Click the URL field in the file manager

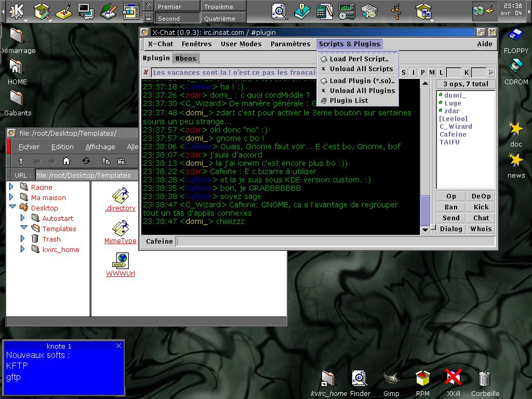point(87,175)
